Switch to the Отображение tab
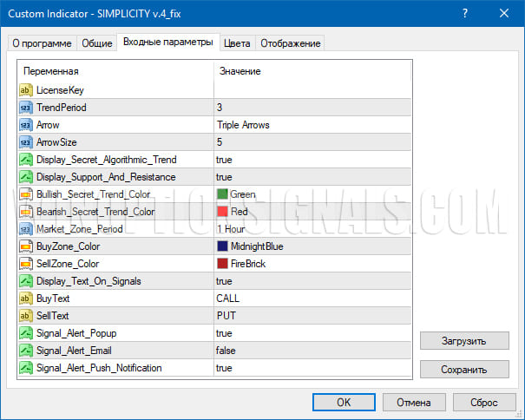This screenshot has height=420, width=525. [291, 43]
